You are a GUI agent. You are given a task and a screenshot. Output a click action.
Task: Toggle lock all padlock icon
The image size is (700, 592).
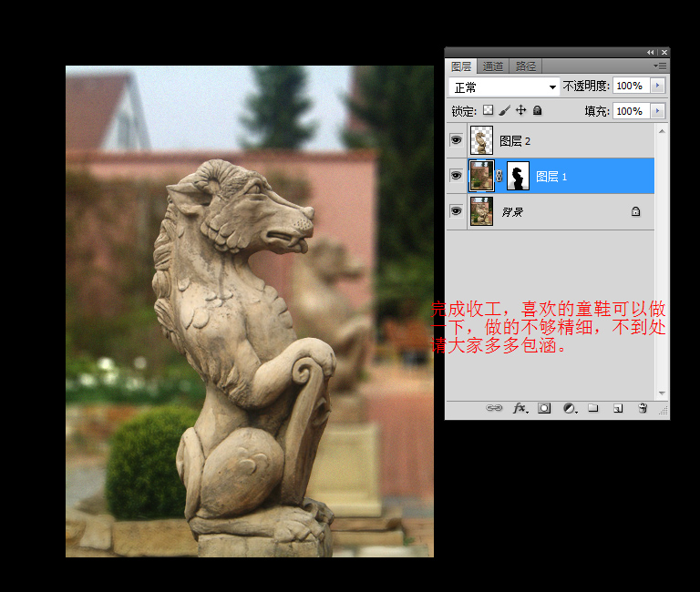click(538, 110)
